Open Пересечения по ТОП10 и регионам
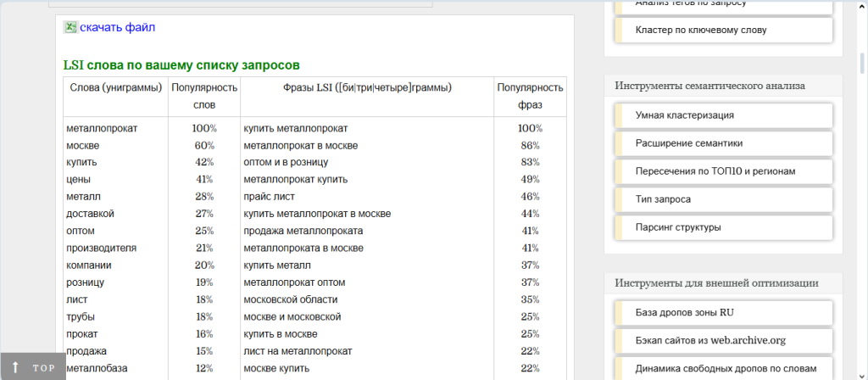Viewport: 868px width, 380px height. (715, 171)
